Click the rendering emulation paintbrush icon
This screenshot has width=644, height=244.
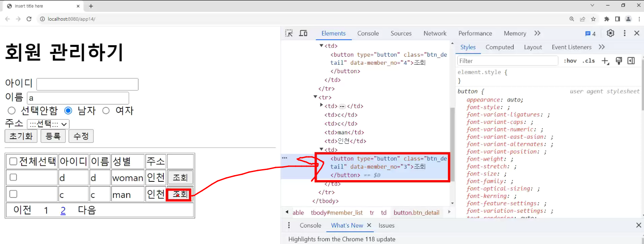[619, 61]
